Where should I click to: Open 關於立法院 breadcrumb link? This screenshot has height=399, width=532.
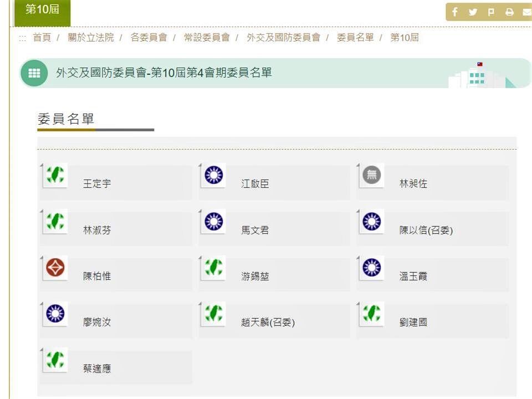[x=90, y=37]
